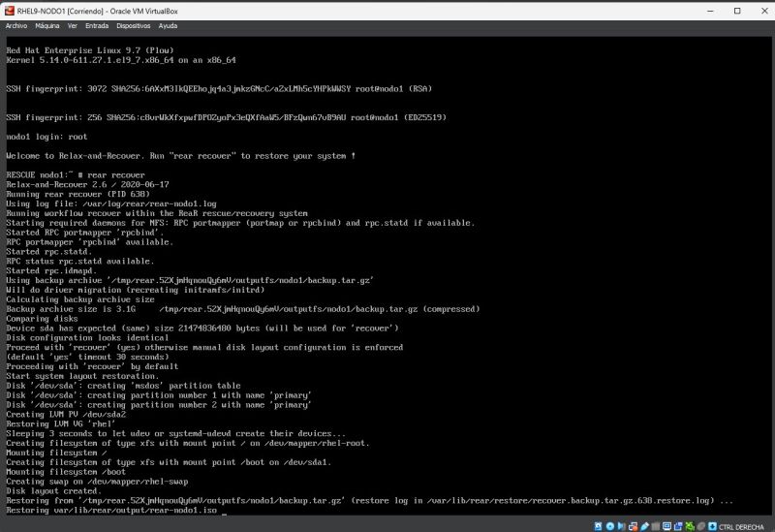Click the RSA SSH fingerprint line
The image size is (775, 532).
pos(219,89)
